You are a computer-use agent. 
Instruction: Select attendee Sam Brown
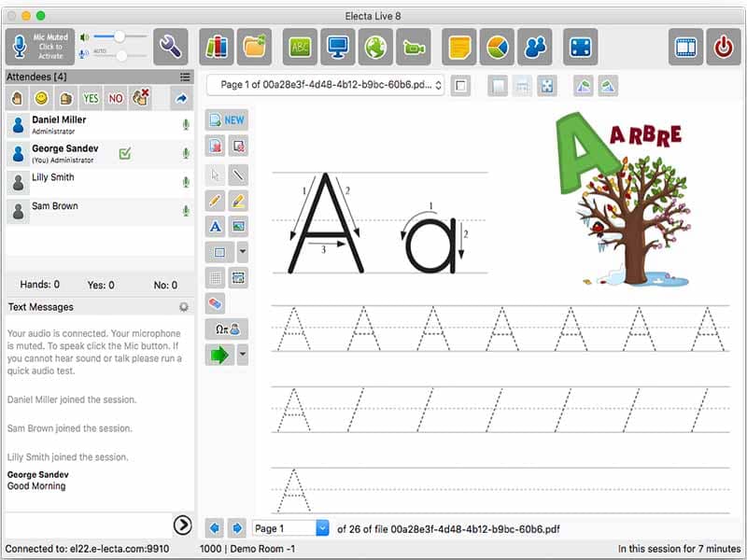[100, 211]
